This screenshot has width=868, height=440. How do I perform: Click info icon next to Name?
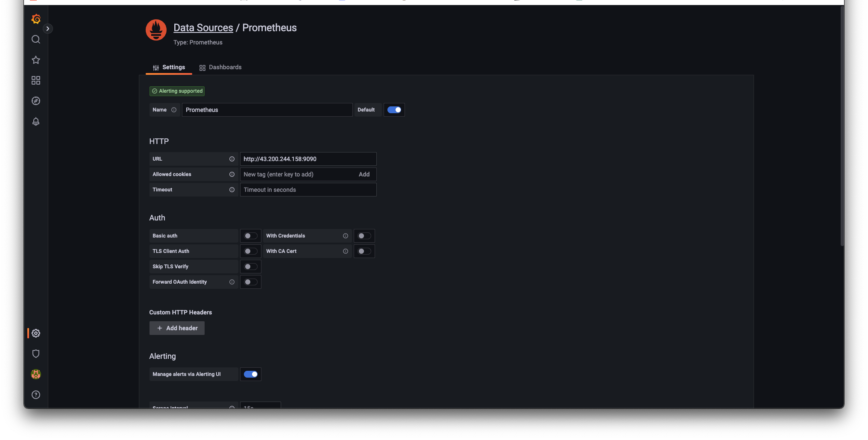point(174,110)
